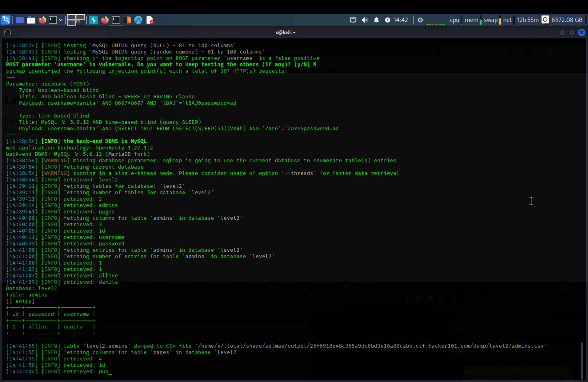Activate the running Firefox window in taskbar
The height and width of the screenshot is (382, 588).
[105, 20]
